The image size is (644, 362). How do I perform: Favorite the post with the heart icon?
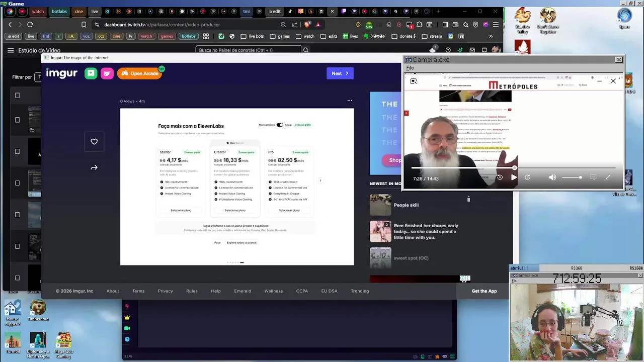point(94,142)
